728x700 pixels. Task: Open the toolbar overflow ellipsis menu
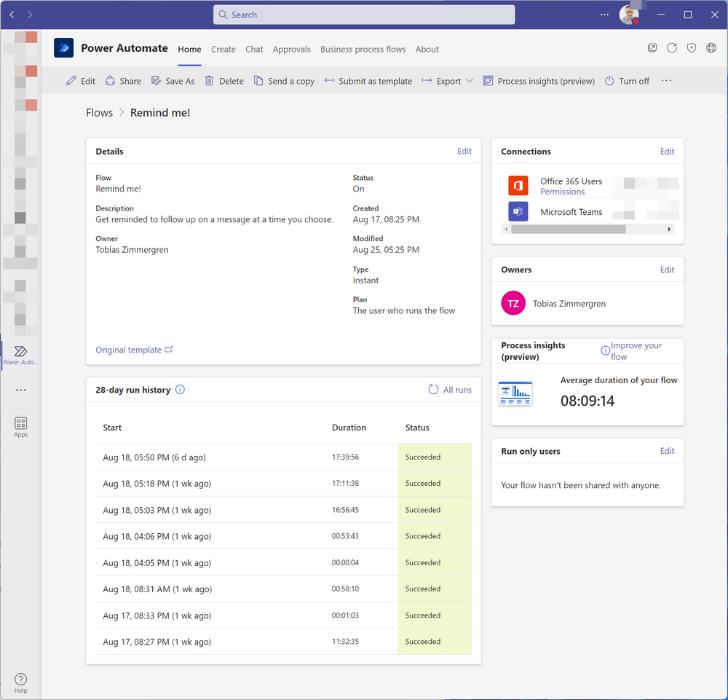(665, 81)
